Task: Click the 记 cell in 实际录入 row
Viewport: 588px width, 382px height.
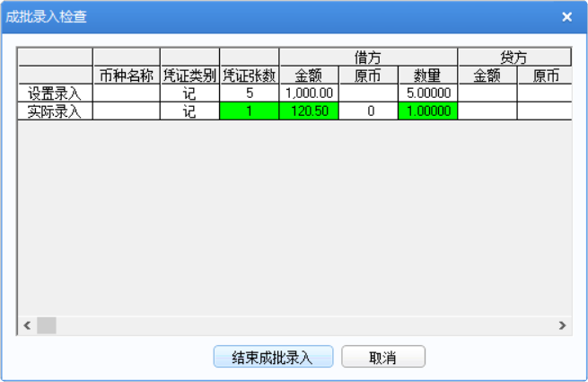Action: (189, 111)
